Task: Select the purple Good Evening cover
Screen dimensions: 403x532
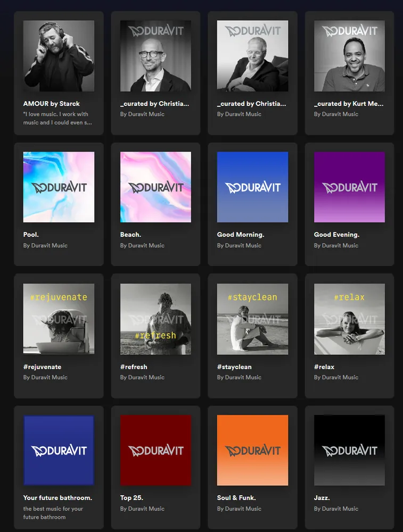Action: click(x=349, y=187)
